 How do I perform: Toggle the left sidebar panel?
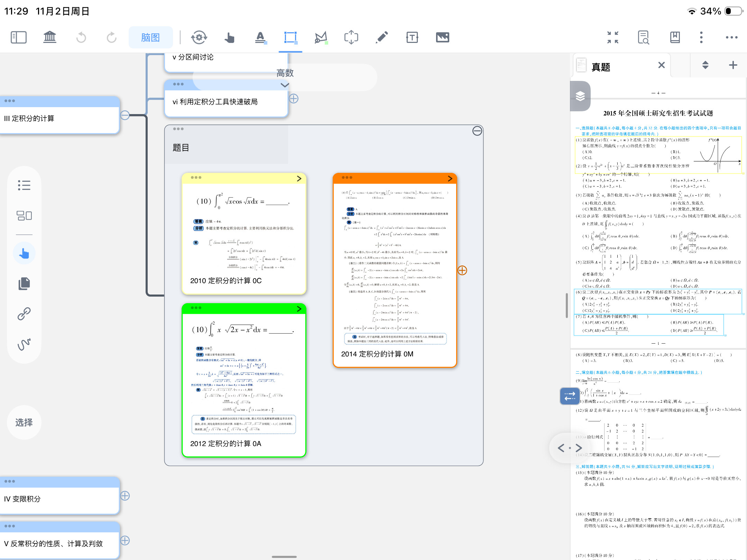pos(19,37)
